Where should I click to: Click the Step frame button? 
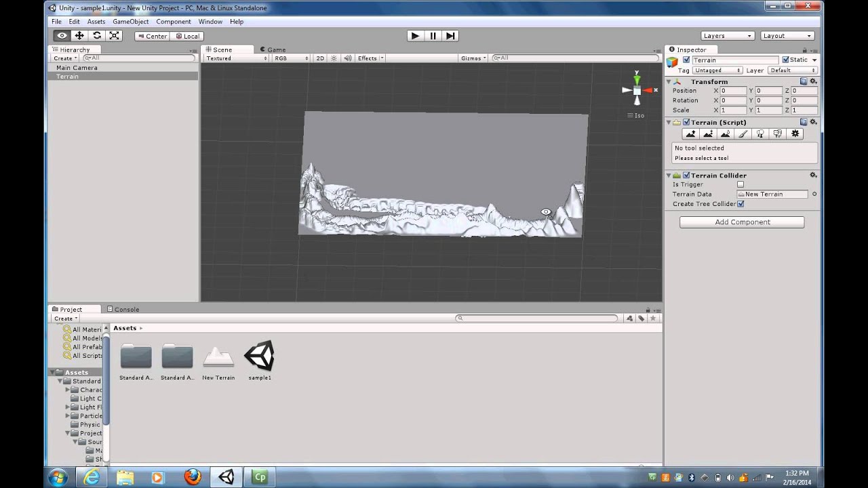pyautogui.click(x=450, y=36)
